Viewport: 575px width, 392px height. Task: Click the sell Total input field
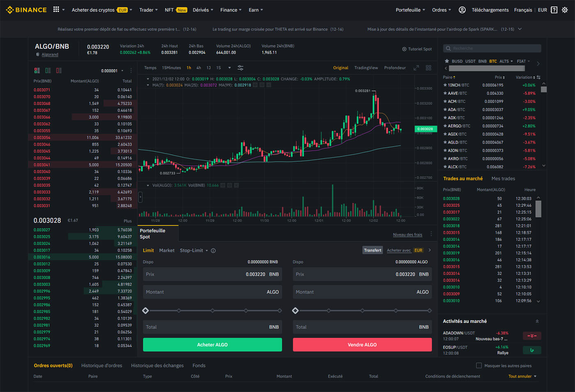(x=362, y=327)
